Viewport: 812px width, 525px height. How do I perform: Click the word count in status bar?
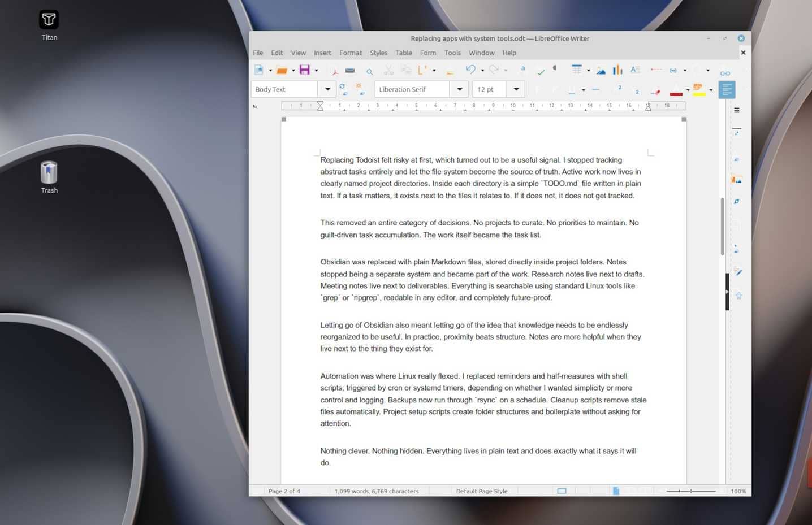click(x=377, y=491)
